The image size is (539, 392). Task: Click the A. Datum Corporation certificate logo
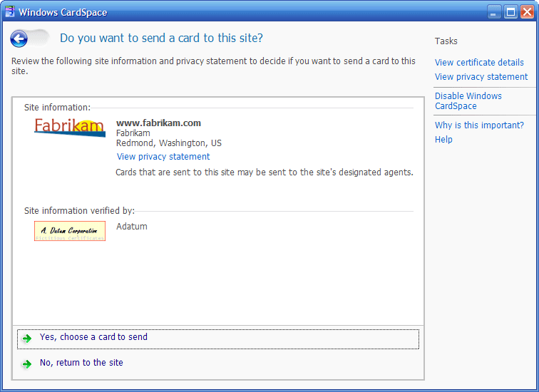pyautogui.click(x=69, y=231)
